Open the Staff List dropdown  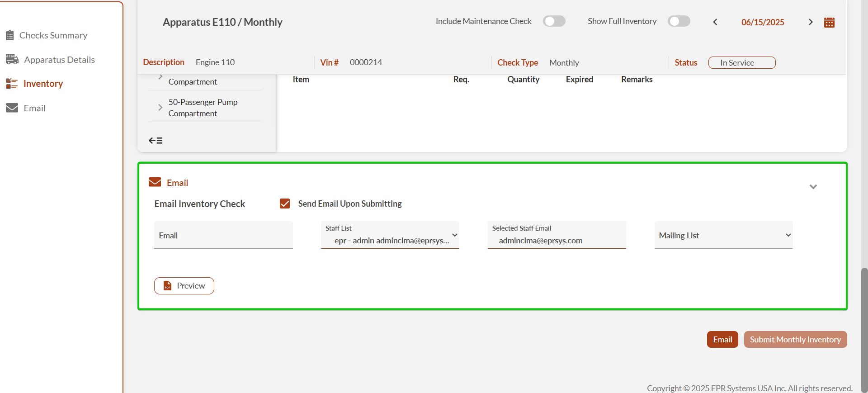[390, 235]
